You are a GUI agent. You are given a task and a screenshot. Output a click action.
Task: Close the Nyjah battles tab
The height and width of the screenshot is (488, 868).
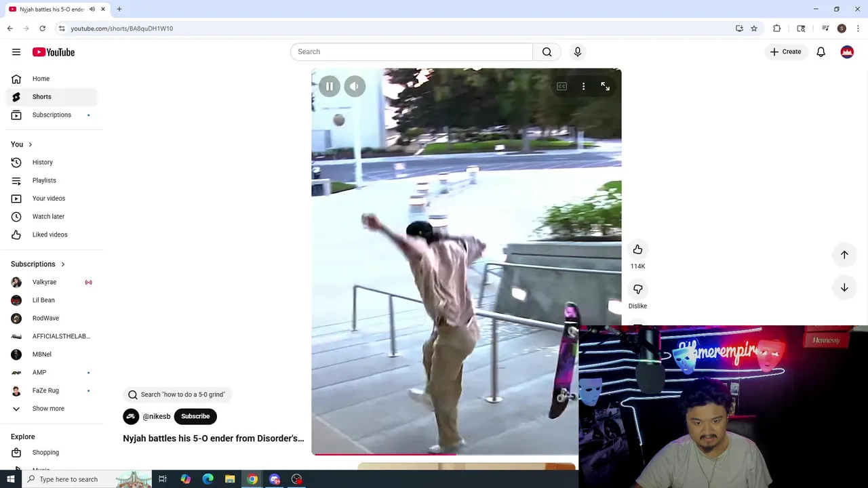click(103, 9)
